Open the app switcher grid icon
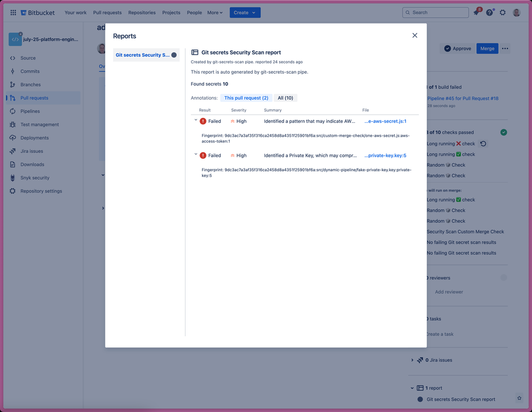 coord(13,13)
